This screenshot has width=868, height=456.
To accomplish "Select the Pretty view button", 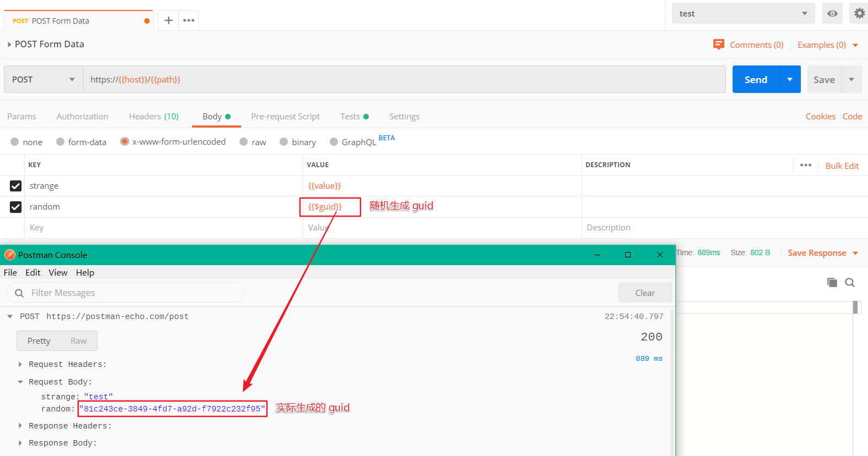I will coord(39,341).
